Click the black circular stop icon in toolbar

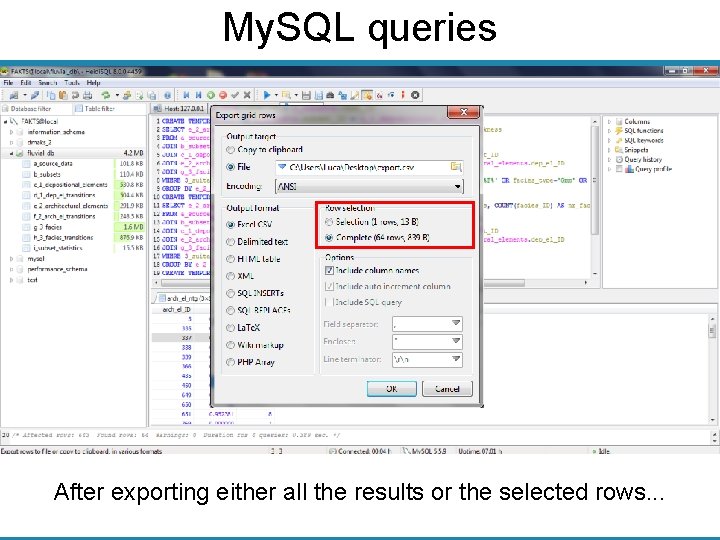click(x=415, y=95)
